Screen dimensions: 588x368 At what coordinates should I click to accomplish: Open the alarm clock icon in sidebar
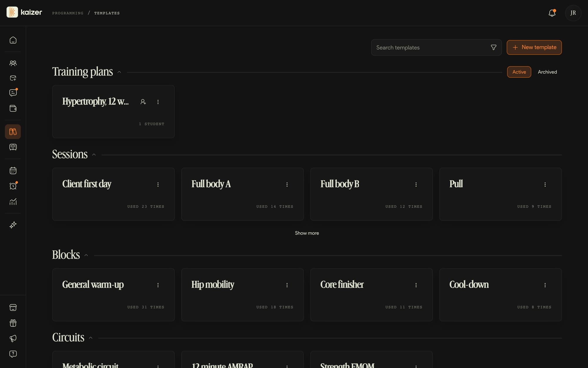tap(13, 186)
